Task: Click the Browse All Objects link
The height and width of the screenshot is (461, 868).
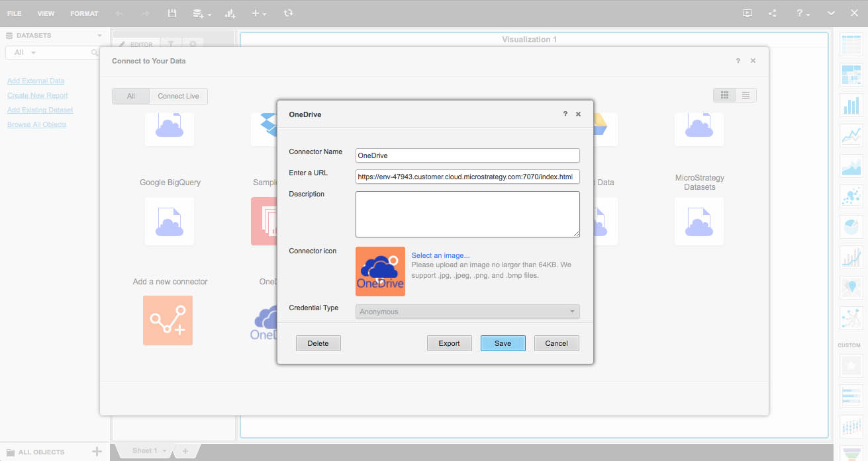Action: (37, 124)
